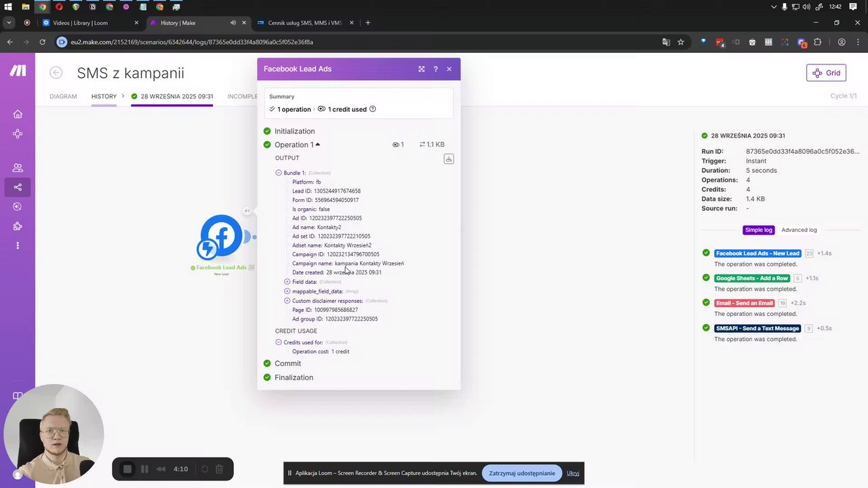Expand the Facebook Lead Ads panel to fullscreen

(x=421, y=69)
